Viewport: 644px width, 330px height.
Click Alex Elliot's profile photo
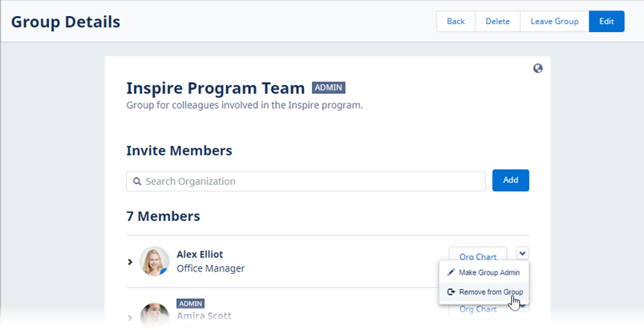pos(154,261)
